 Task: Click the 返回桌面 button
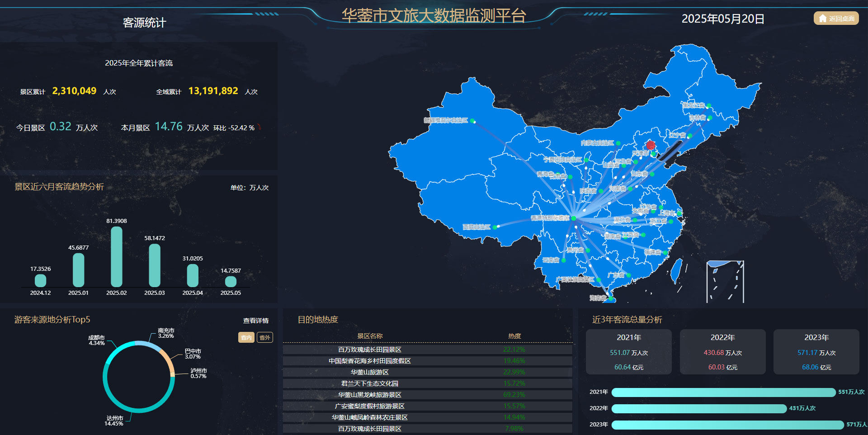pyautogui.click(x=836, y=19)
